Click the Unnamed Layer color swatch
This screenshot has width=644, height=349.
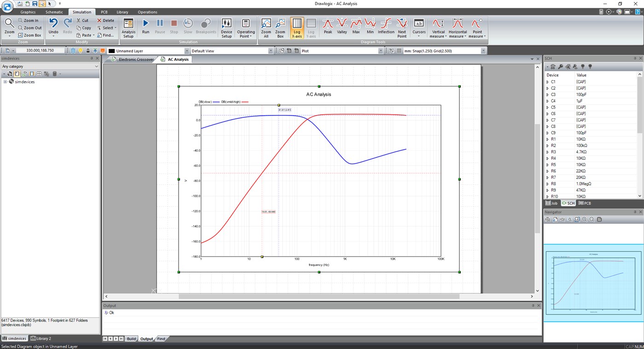112,51
